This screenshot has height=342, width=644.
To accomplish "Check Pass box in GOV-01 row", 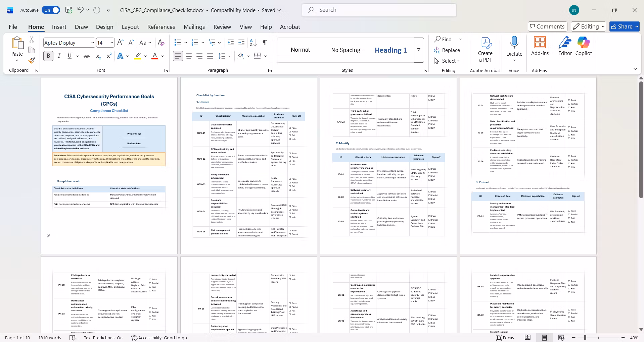I will [x=290, y=128].
